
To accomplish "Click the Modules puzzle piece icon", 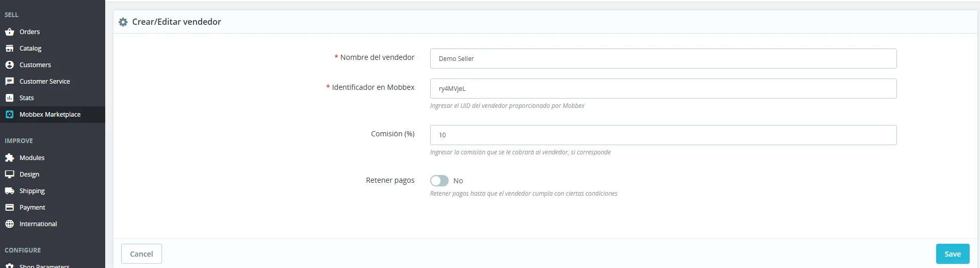I will coord(9,158).
